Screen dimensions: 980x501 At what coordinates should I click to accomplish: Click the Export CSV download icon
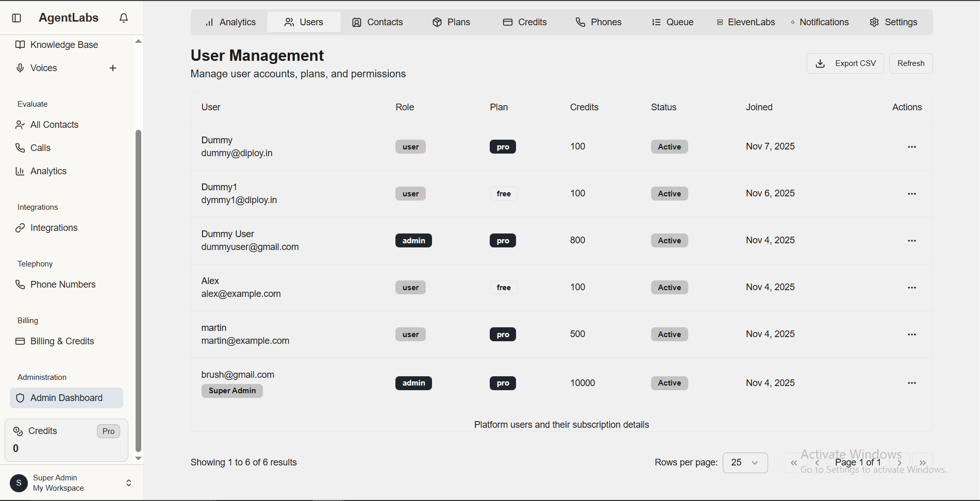click(820, 63)
